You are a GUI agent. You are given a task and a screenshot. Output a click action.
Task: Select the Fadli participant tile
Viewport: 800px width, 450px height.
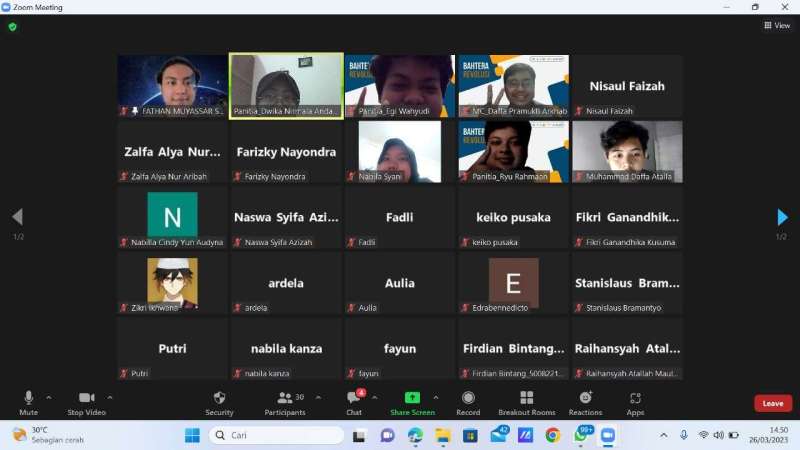(x=400, y=217)
